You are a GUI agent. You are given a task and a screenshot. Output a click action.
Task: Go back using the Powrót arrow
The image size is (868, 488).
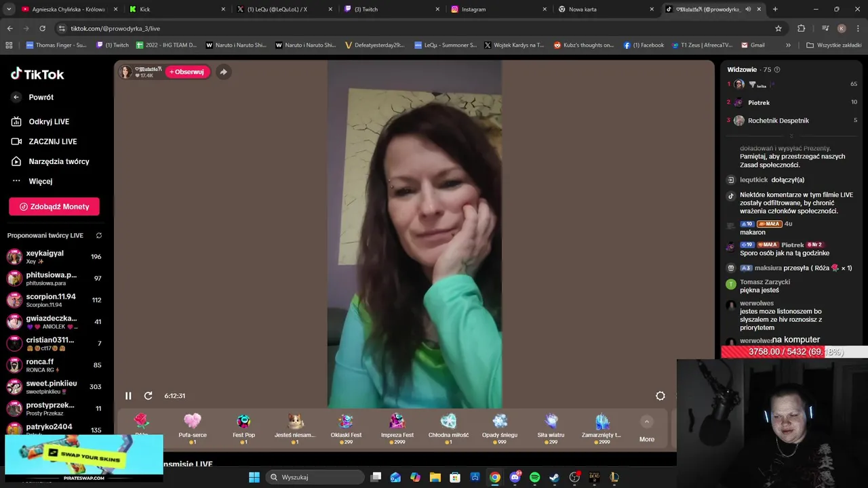click(x=16, y=98)
